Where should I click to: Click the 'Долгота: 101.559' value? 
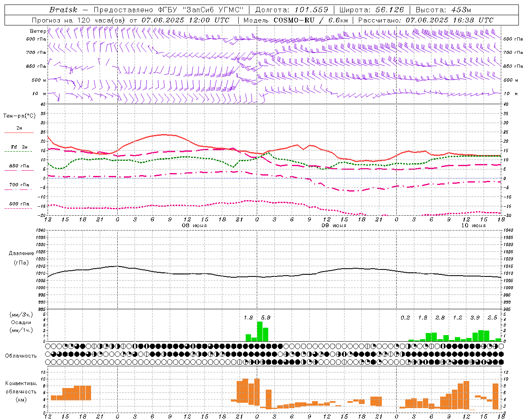pyautogui.click(x=292, y=10)
